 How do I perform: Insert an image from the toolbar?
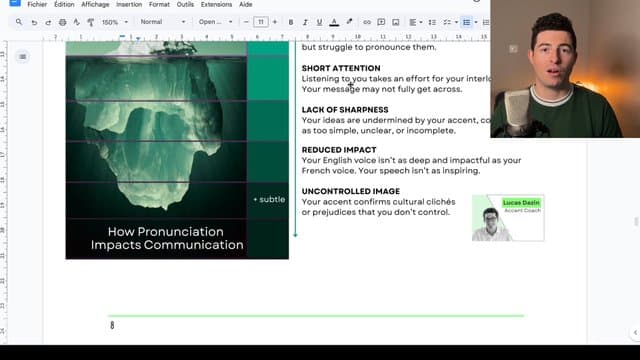[x=396, y=22]
